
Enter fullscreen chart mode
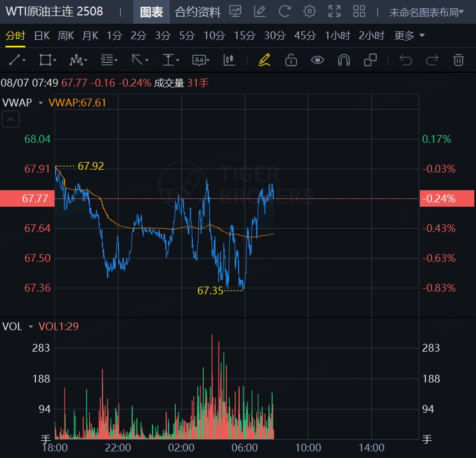click(x=334, y=11)
